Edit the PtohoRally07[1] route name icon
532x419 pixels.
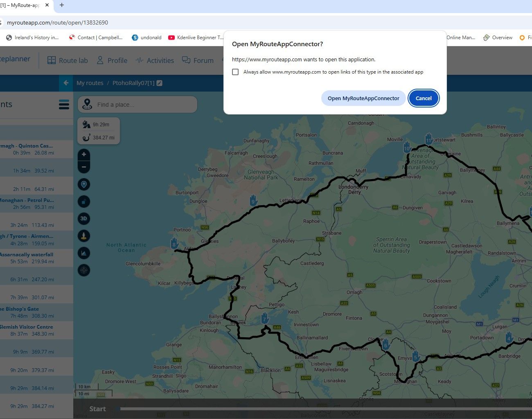pyautogui.click(x=160, y=83)
